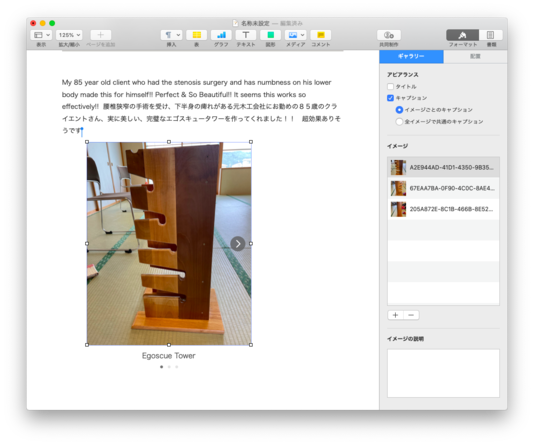The image size is (534, 445).
Task: Click the image description text field
Action: (x=443, y=373)
